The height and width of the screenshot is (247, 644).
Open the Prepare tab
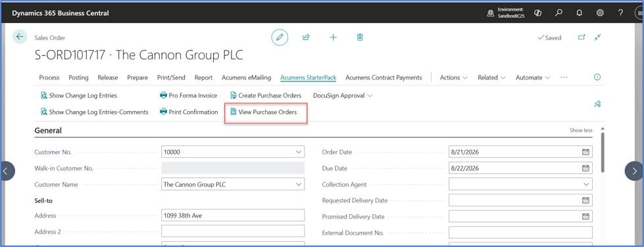pyautogui.click(x=137, y=77)
